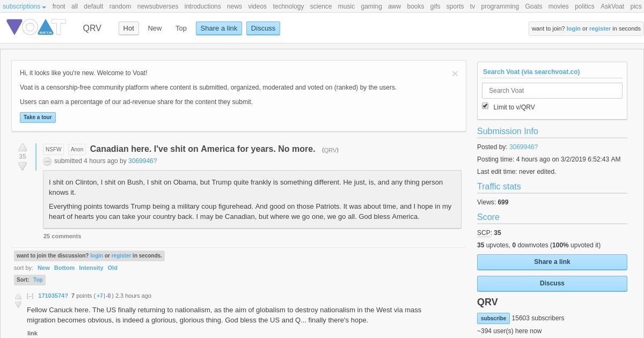This screenshot has width=644, height=338.
Task: Open Posted by 3069946? in sidebar
Action: [x=523, y=147]
